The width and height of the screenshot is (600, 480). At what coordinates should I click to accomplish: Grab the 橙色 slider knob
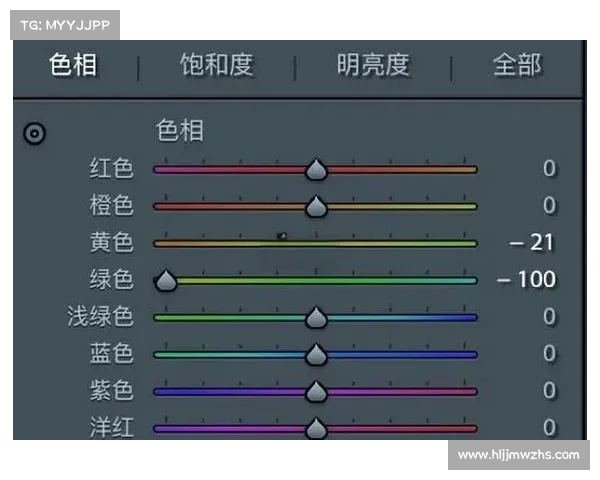pos(316,207)
